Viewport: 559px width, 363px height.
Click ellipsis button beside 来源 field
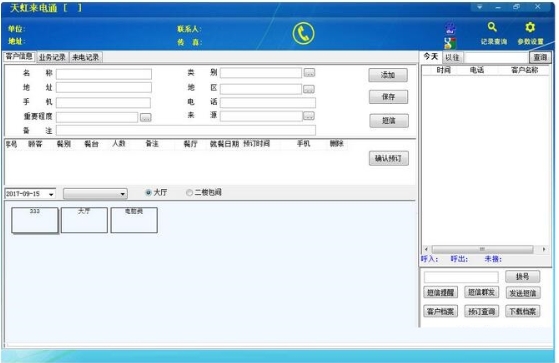pyautogui.click(x=309, y=116)
